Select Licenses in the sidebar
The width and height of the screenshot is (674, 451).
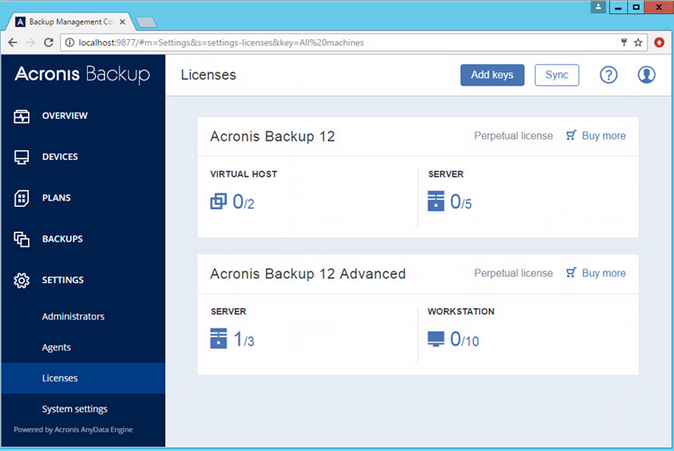coord(83,378)
